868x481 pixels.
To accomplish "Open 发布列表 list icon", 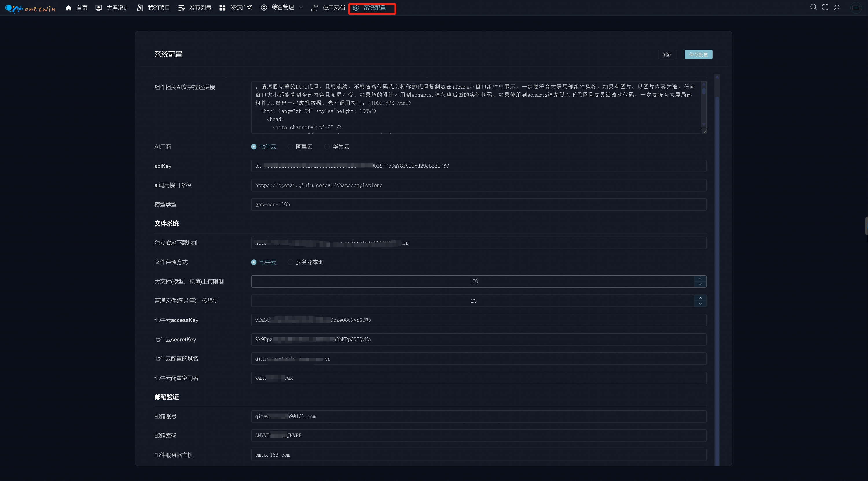I will coord(181,8).
